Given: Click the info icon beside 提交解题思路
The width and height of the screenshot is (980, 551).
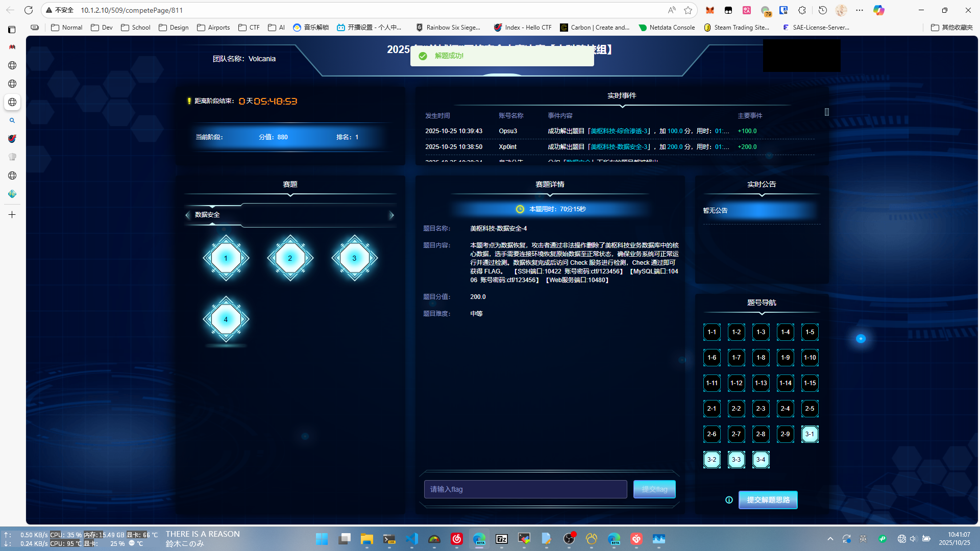Looking at the screenshot, I should 729,500.
